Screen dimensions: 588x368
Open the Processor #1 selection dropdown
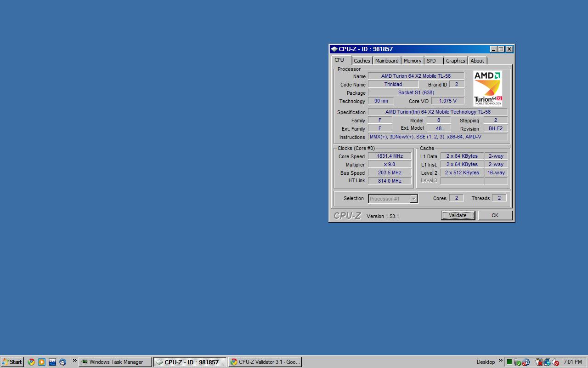[393, 199]
